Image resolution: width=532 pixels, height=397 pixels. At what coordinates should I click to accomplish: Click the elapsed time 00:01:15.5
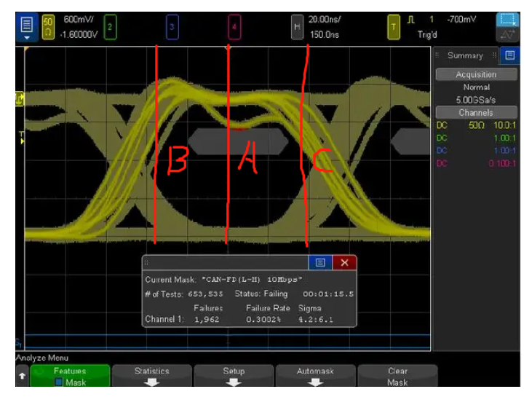(x=328, y=294)
